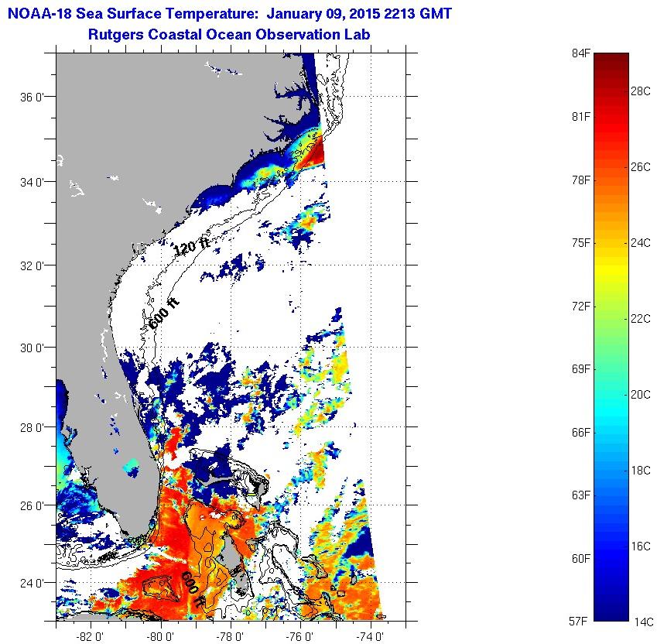Click the '600 ft' contour label off Georgia
The width and height of the screenshot is (657, 644).
pyautogui.click(x=164, y=313)
